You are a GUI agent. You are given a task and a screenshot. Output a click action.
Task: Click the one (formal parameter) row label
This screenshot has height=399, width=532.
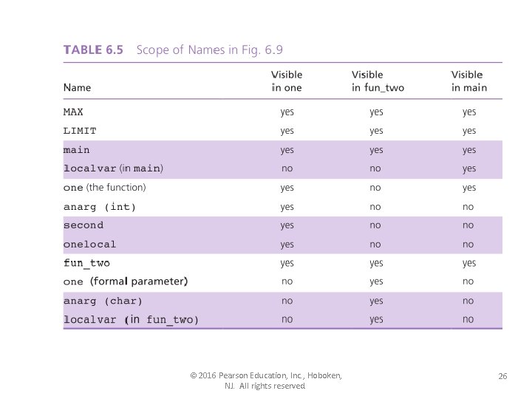coord(126,282)
